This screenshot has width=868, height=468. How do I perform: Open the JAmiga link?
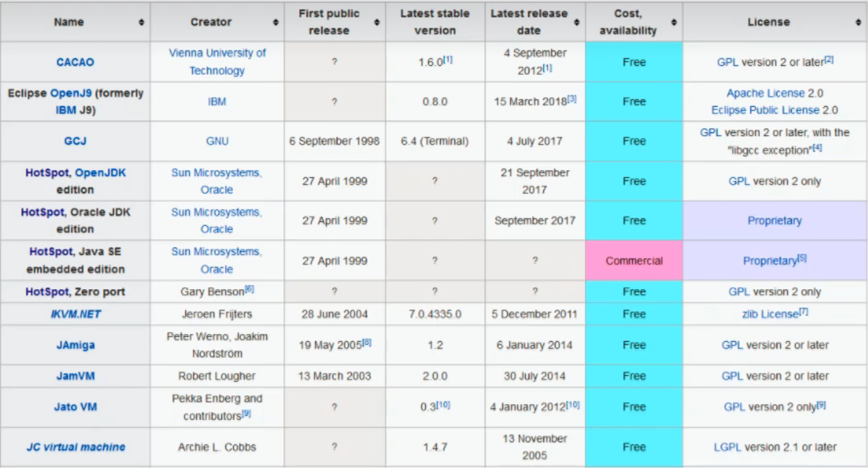click(x=76, y=345)
